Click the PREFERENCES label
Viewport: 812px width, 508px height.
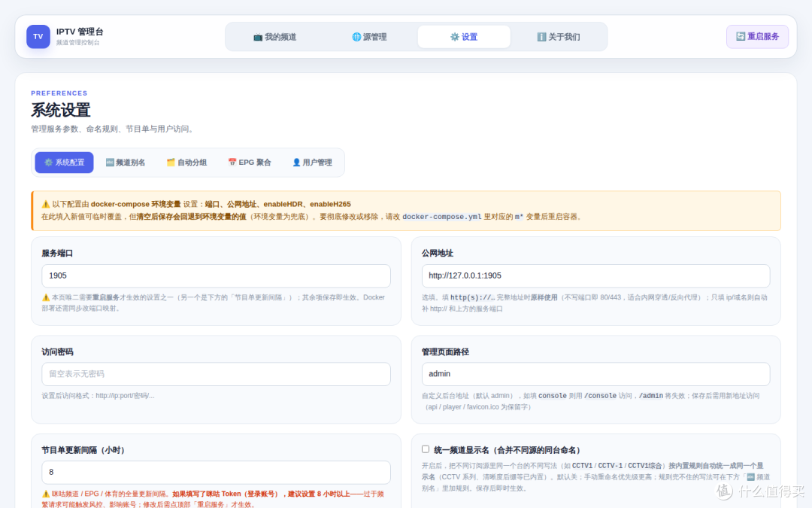coord(59,93)
